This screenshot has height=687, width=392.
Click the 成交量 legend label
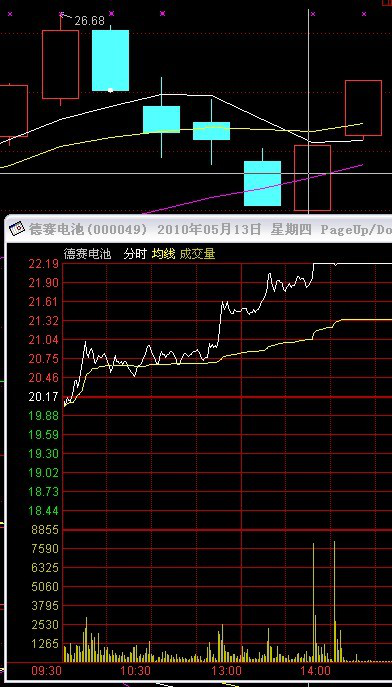coord(197,254)
